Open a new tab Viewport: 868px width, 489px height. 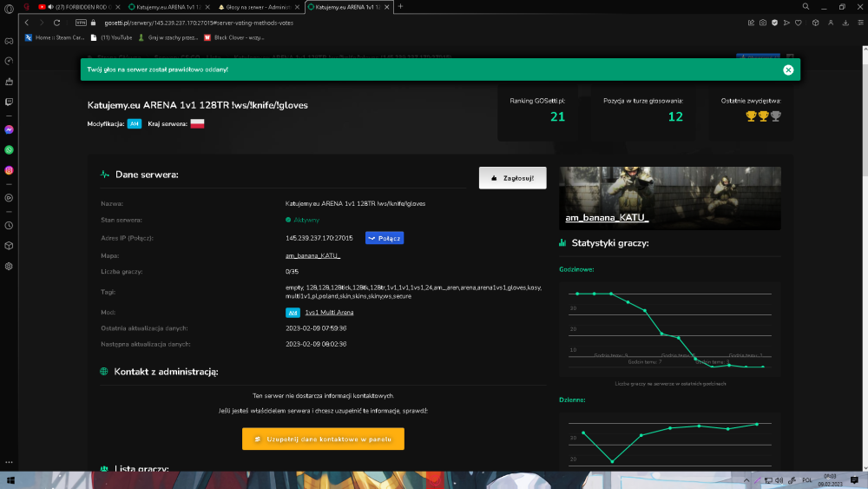tap(400, 7)
